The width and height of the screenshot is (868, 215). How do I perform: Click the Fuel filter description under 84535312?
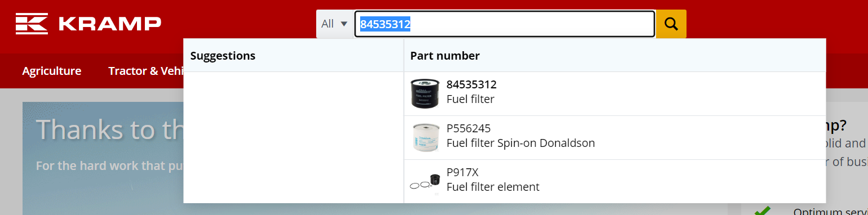click(x=470, y=100)
